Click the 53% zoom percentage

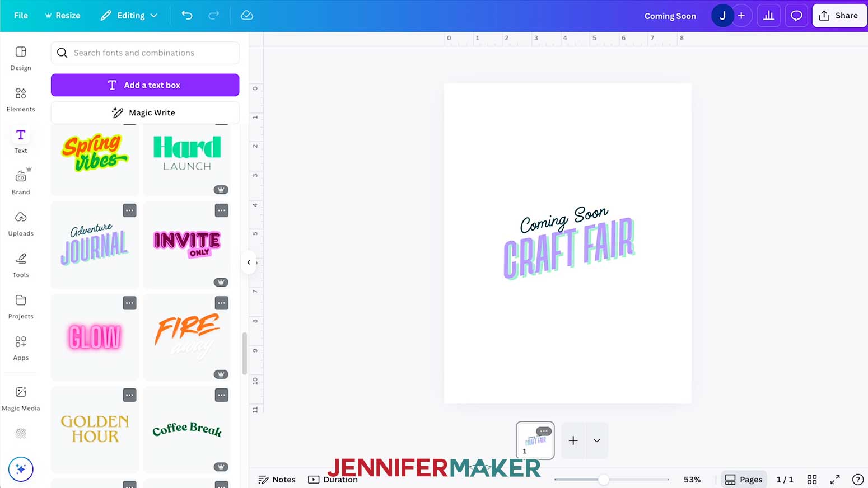pyautogui.click(x=692, y=480)
